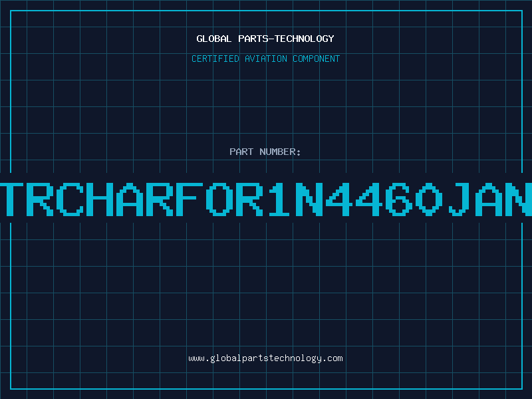Click the large TRCHARFOR1N4460JAN part number
This screenshot has height=399, width=532.
266,199
